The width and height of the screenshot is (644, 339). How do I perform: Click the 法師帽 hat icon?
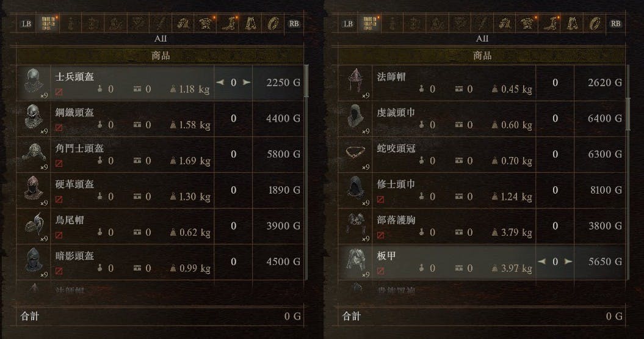coord(355,82)
